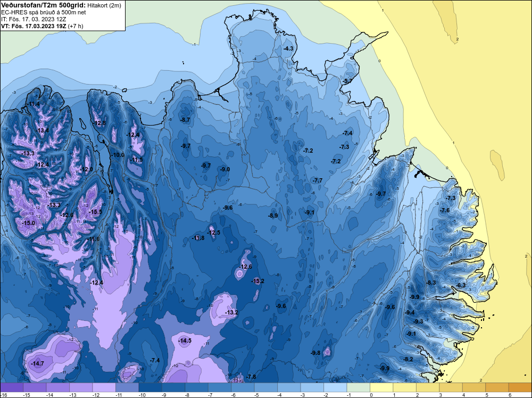Select the -14.5 temperature value
The height and width of the screenshot is (398, 532).
pos(185,341)
